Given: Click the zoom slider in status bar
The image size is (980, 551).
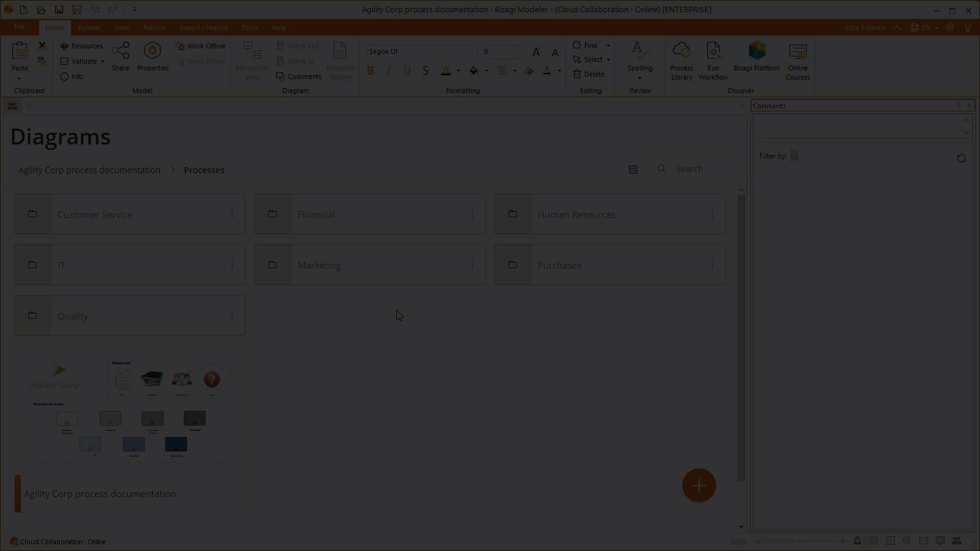Looking at the screenshot, I should 800,541.
